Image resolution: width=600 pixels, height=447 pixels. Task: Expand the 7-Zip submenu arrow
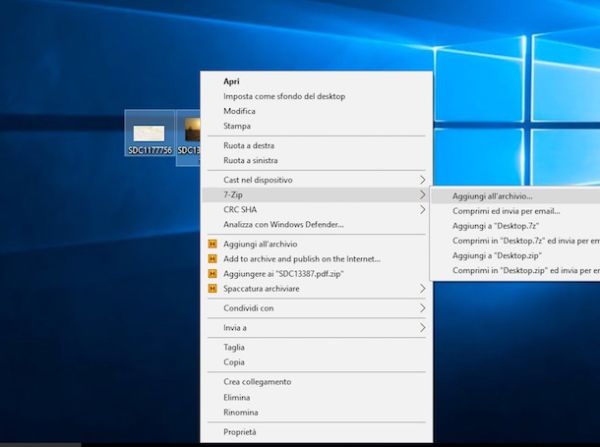pos(422,195)
